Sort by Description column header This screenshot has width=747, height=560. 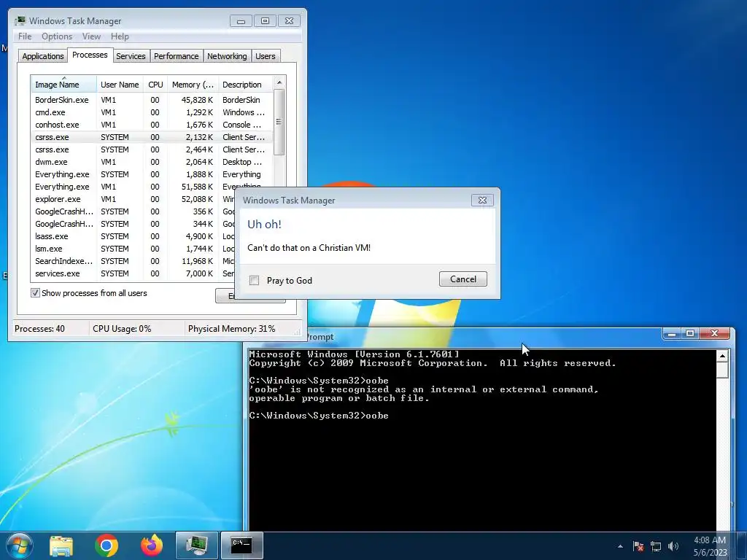(245, 85)
